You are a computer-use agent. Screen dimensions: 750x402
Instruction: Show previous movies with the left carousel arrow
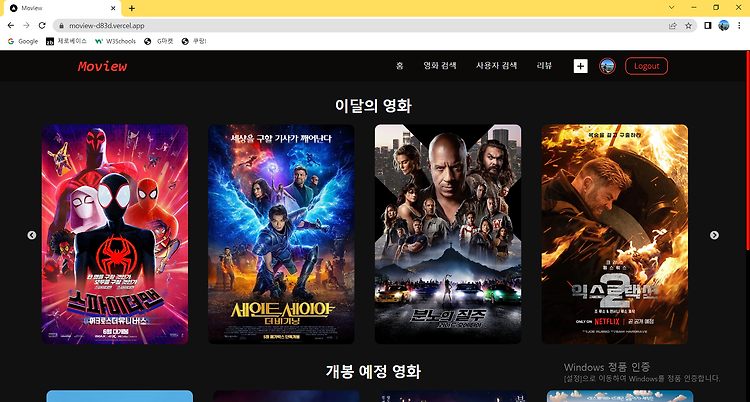(x=32, y=235)
